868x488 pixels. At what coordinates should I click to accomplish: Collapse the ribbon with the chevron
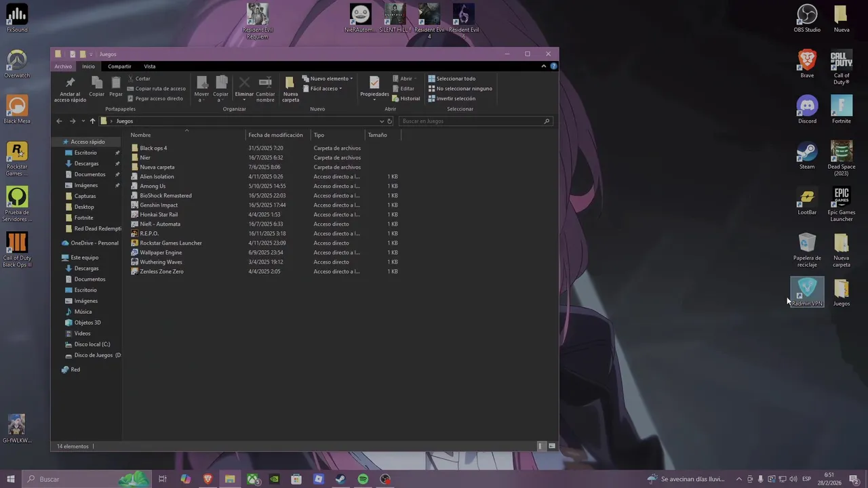[x=544, y=66]
